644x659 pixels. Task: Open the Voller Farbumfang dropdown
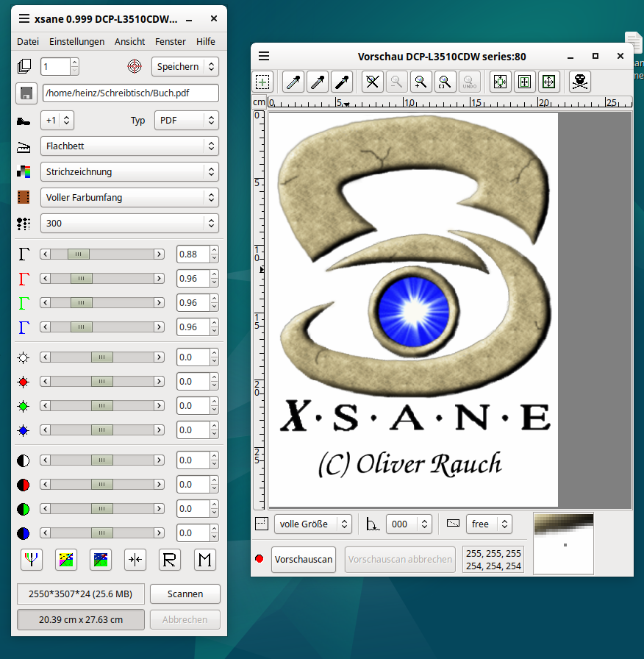pos(129,198)
